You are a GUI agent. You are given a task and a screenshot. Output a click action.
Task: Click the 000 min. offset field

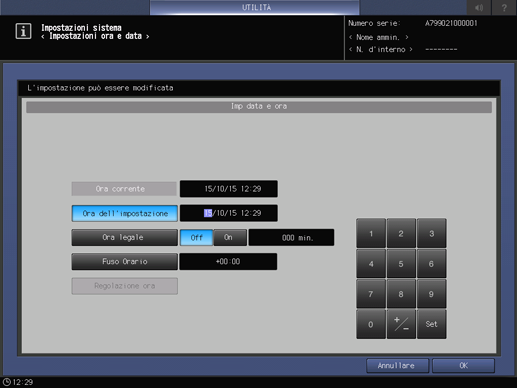click(291, 237)
